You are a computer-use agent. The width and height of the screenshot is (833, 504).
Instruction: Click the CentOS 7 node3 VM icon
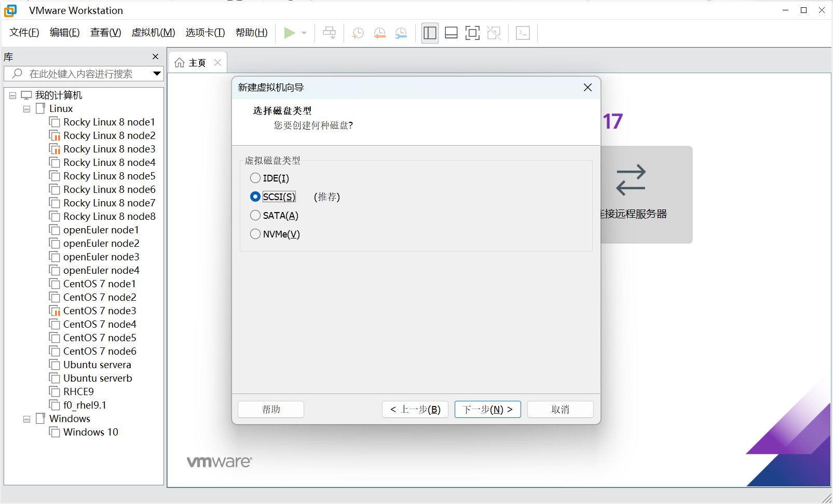54,311
